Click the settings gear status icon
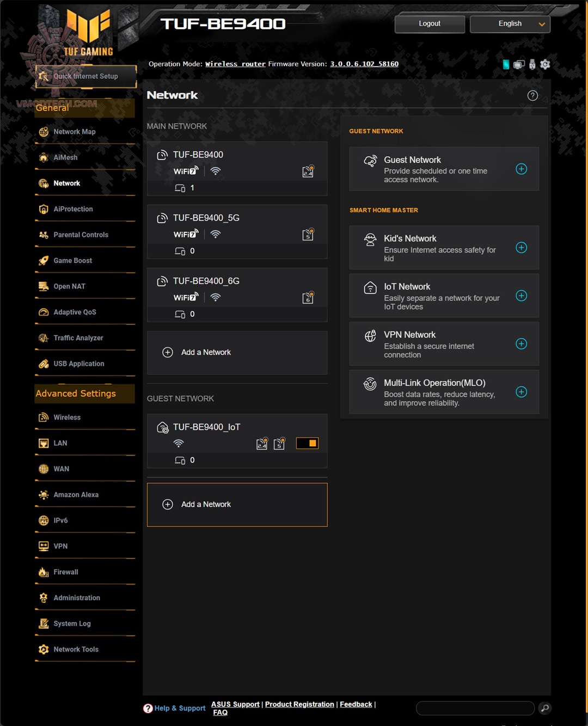588x726 pixels. [x=545, y=65]
